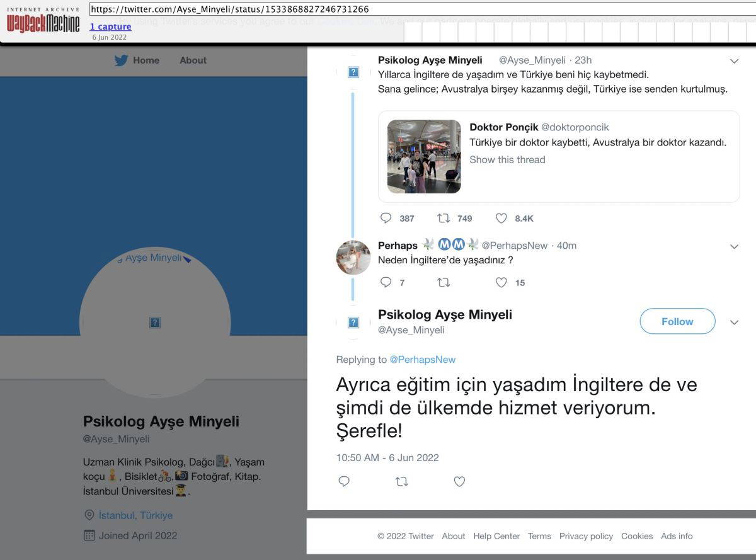Like the PerhapsNew reply with 15 likes

click(x=501, y=282)
